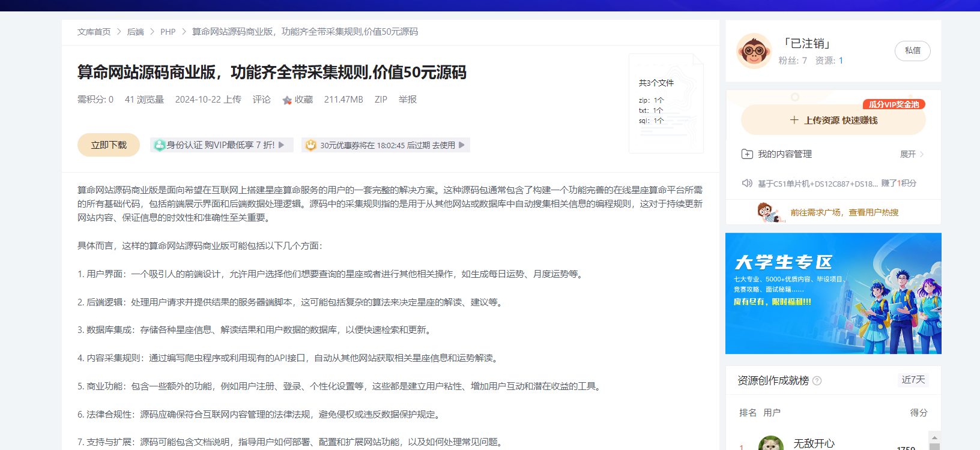Image resolution: width=980 pixels, height=450 pixels.
Task: Click the zip: 1个 file entry
Action: tap(651, 100)
